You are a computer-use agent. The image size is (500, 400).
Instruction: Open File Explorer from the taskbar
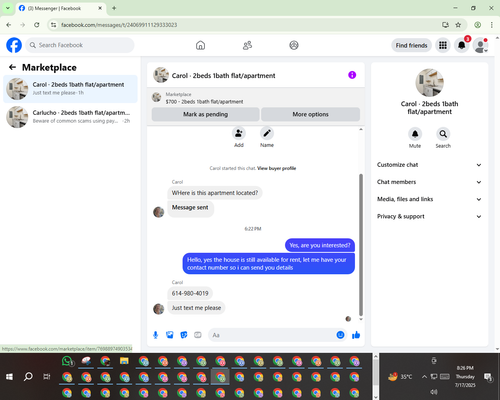tap(124, 361)
